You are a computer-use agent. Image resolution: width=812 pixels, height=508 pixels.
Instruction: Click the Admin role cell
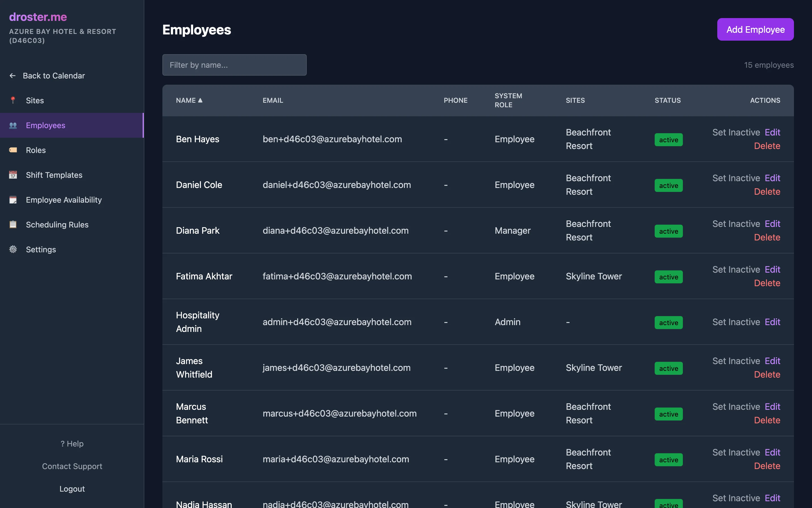pos(507,322)
